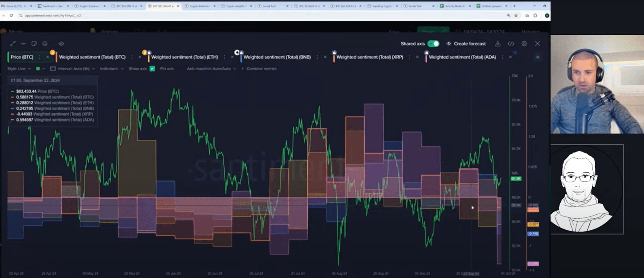This screenshot has height=278, width=644.
Task: Open chart settings gear icon
Action: [524, 44]
